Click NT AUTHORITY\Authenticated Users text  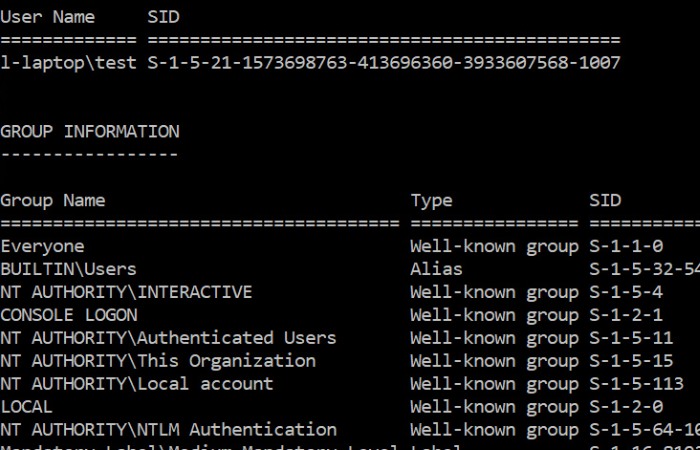pyautogui.click(x=168, y=338)
